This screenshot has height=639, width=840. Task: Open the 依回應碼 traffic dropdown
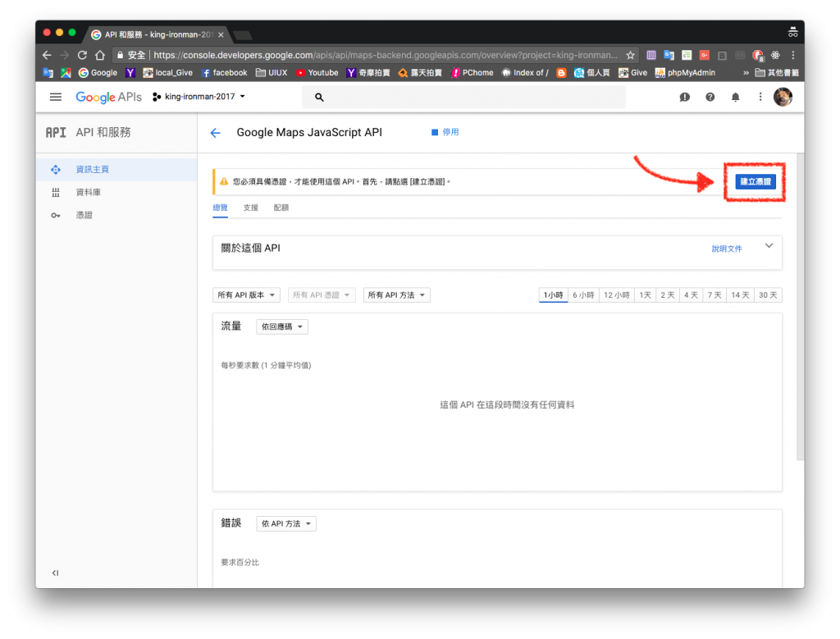(x=282, y=326)
